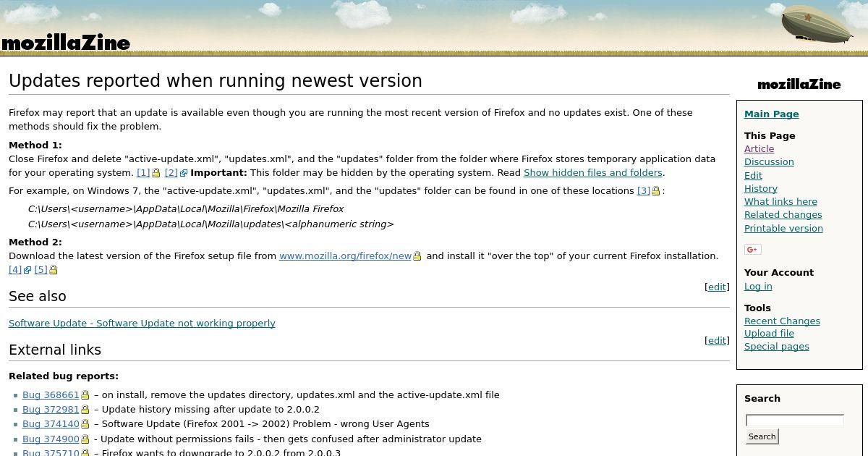Image resolution: width=868 pixels, height=456 pixels.
Task: Visit www.mozilla.org/firefox/new link
Action: coord(345,256)
